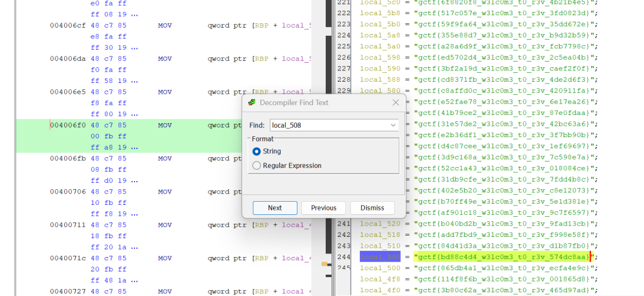The height and width of the screenshot is (296, 644).
Task: Click address 004006da in the listing
Action: tap(68, 58)
